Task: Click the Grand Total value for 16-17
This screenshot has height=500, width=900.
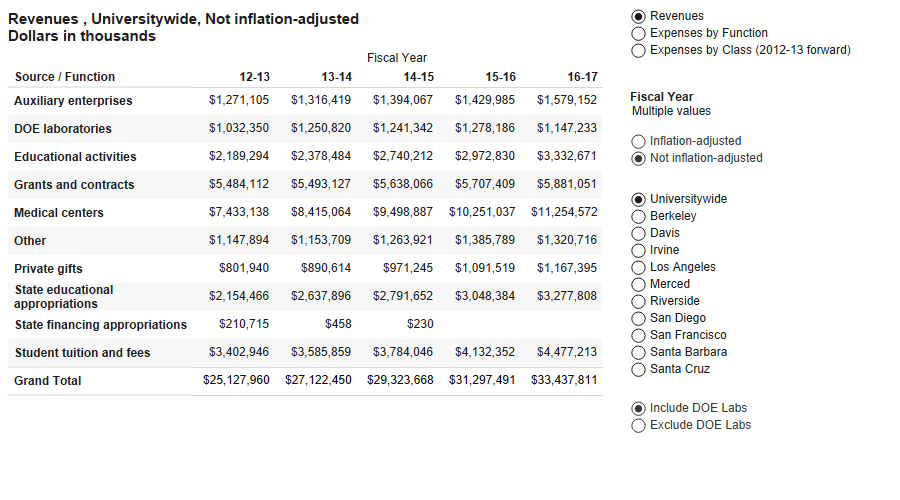Action: point(567,381)
